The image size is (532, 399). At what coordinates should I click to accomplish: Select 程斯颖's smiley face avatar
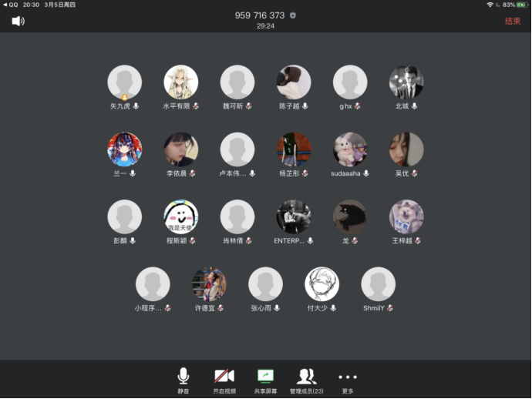pos(181,216)
